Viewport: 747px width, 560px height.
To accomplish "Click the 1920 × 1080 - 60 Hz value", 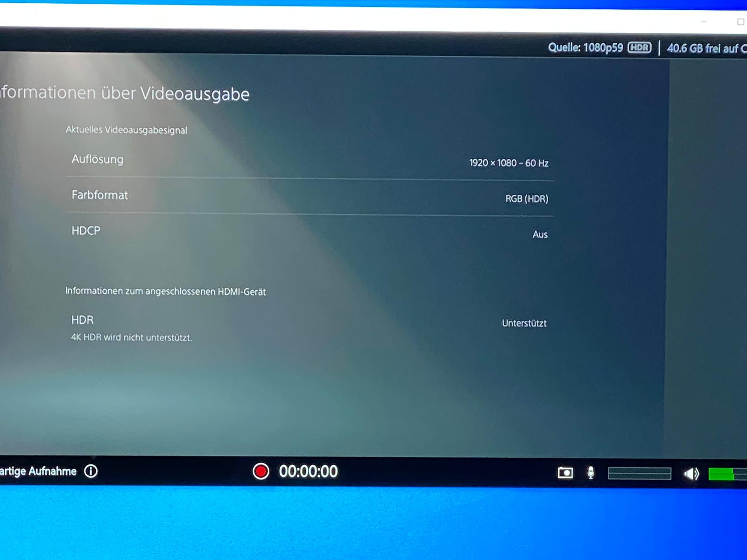I will pyautogui.click(x=508, y=163).
